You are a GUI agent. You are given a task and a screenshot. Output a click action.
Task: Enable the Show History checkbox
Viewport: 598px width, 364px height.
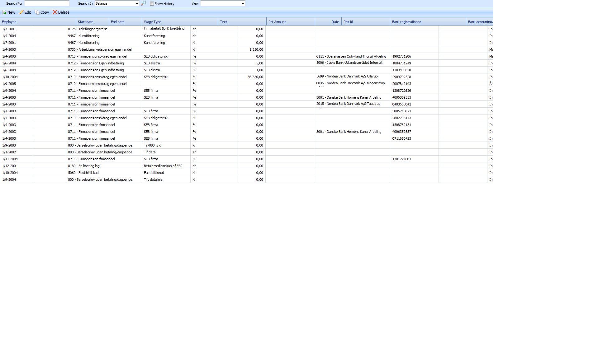point(152,4)
